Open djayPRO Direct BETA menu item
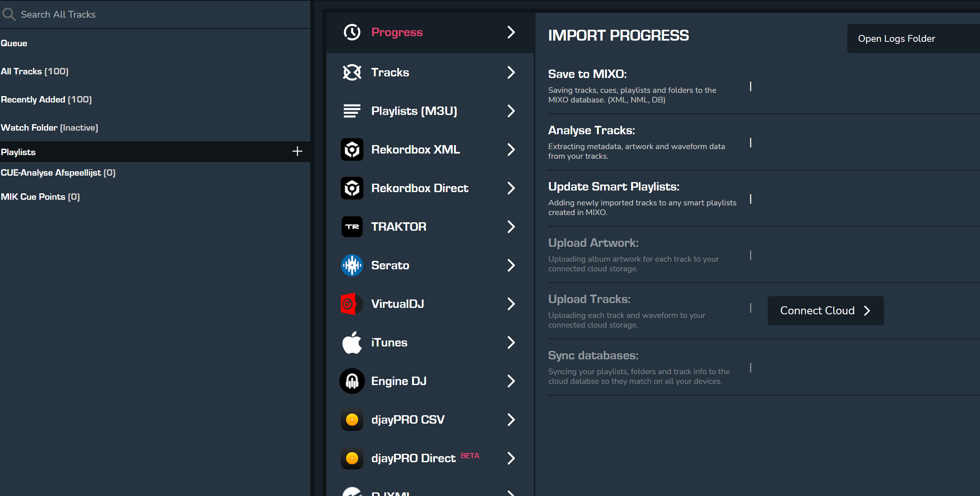Viewport: 980px width, 496px height. point(413,458)
